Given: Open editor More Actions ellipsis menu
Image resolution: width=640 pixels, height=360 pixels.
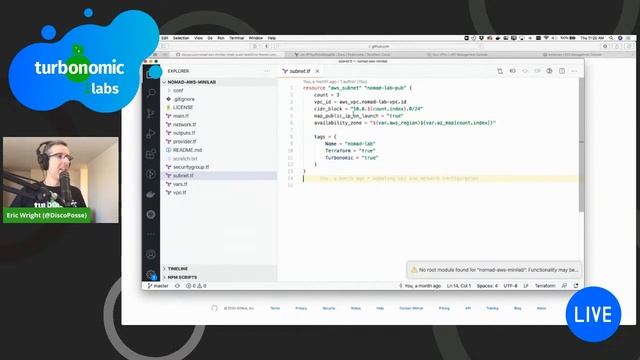Looking at the screenshot, I should point(574,71).
